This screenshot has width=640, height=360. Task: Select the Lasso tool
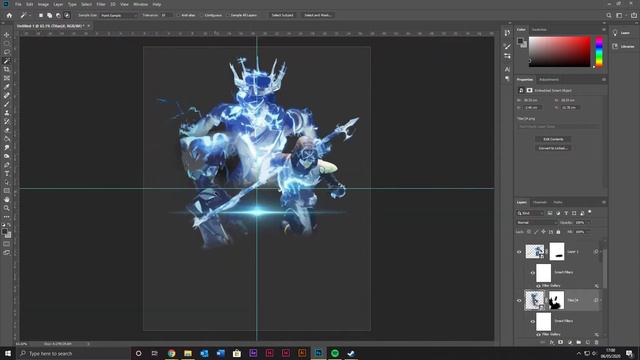(x=7, y=52)
